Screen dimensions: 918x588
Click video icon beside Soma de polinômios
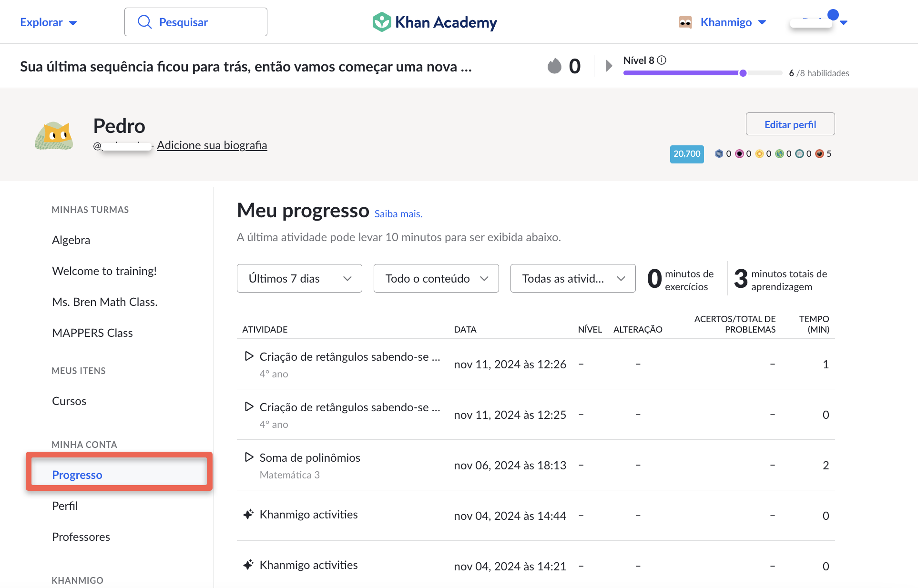coord(249,457)
